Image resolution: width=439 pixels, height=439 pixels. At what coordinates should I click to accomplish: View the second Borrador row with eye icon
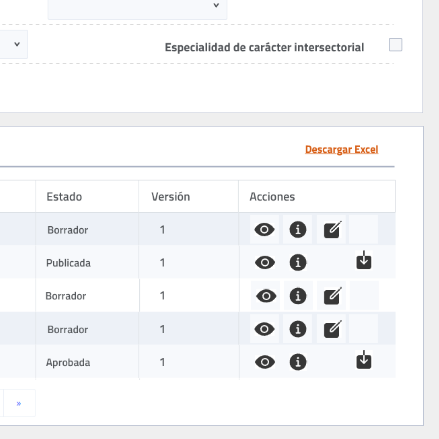(266, 296)
